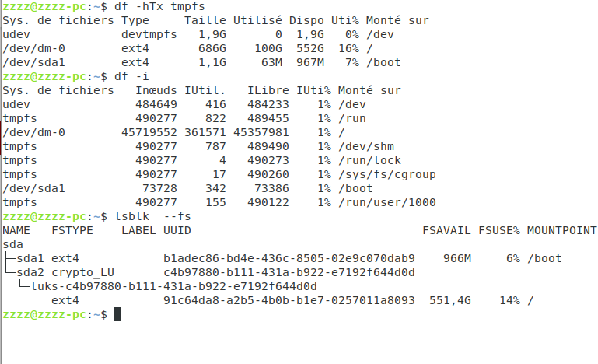Click the ext4 UUID 91c64da8 string
Viewport: 598px width, 364px height.
coord(289,300)
